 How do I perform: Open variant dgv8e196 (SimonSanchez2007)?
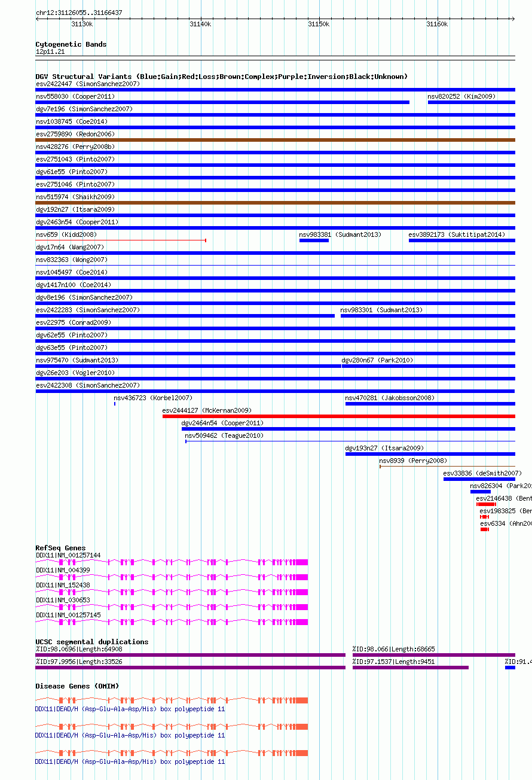pos(84,297)
